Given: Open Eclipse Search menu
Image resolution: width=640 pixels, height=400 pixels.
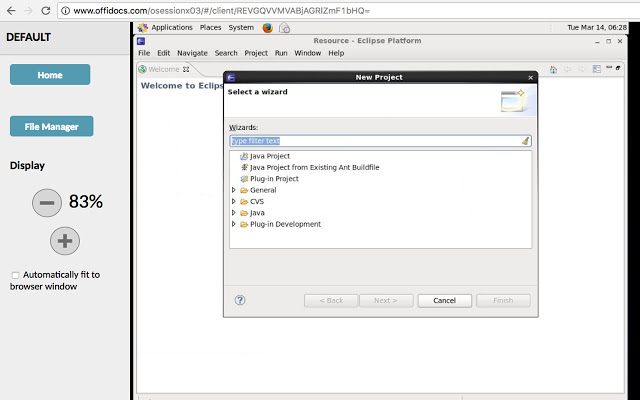Looking at the screenshot, I should 226,53.
